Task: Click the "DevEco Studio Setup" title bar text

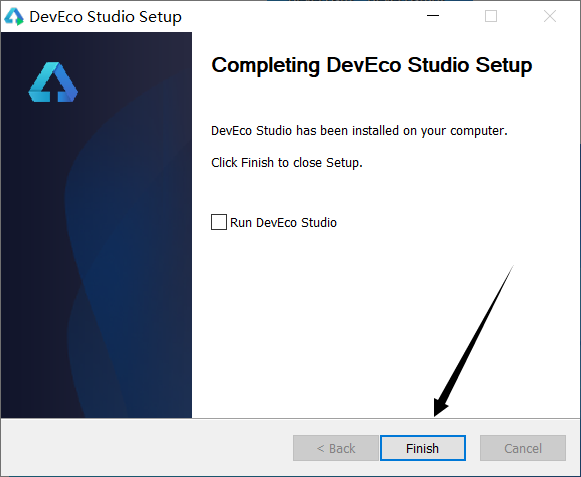Action: 106,17
